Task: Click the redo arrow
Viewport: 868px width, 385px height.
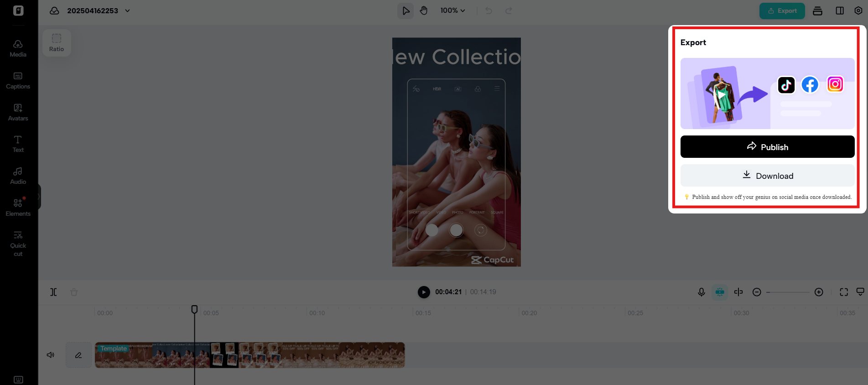Action: coord(509,10)
